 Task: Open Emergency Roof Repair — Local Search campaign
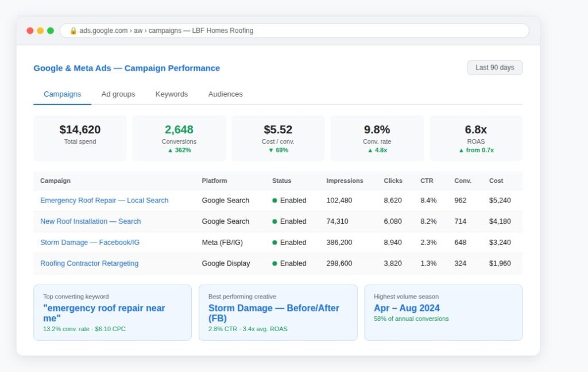coord(105,201)
